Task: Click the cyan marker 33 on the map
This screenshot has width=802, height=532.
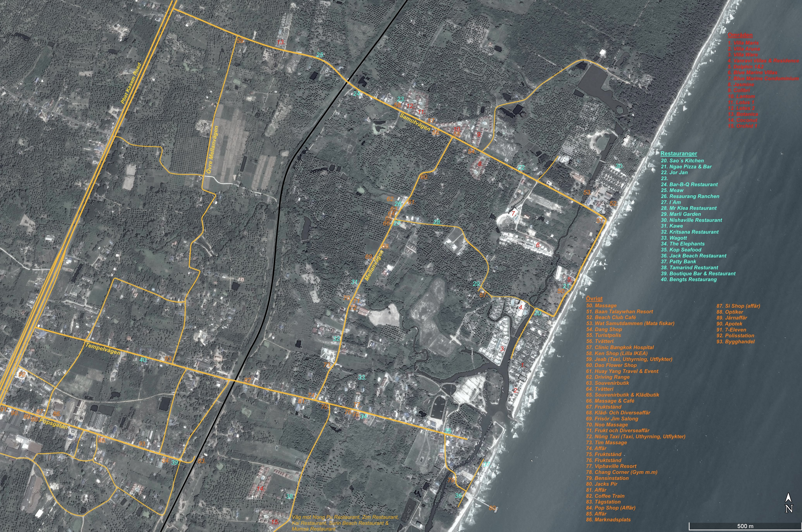Action: pyautogui.click(x=361, y=377)
